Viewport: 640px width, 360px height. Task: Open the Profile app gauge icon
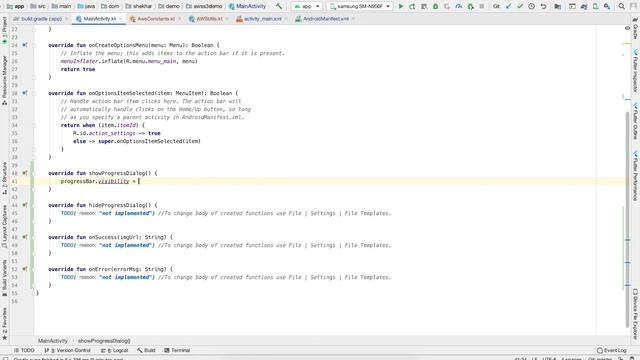tap(459, 6)
